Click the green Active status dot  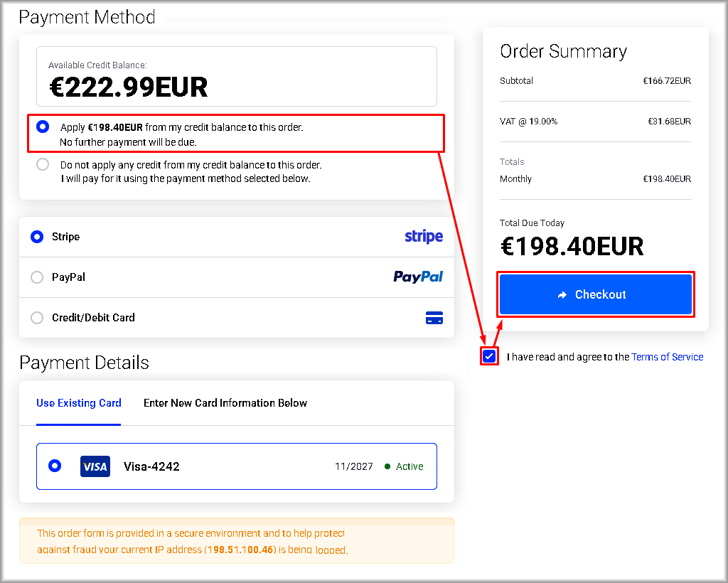pyautogui.click(x=387, y=466)
